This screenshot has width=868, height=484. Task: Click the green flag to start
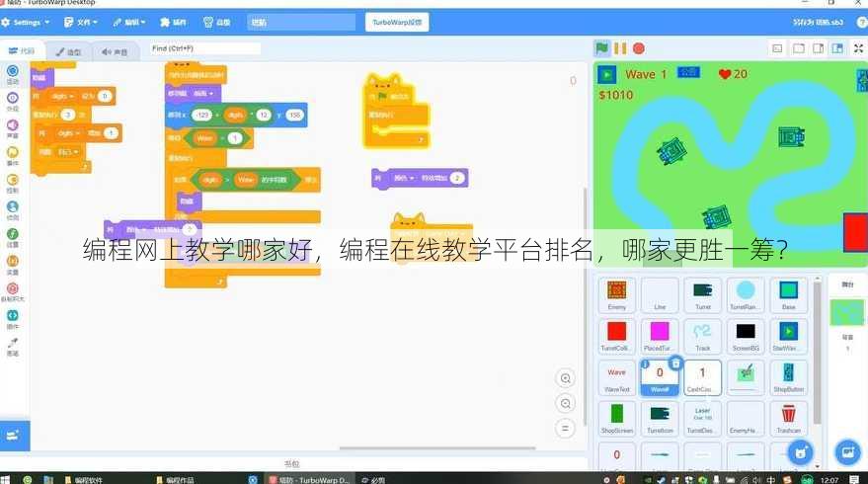pyautogui.click(x=601, y=48)
